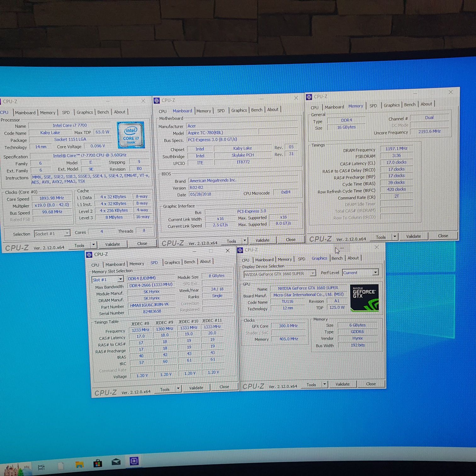Switch to SPD tab in Mainboard window
476x476 pixels.
click(221, 111)
